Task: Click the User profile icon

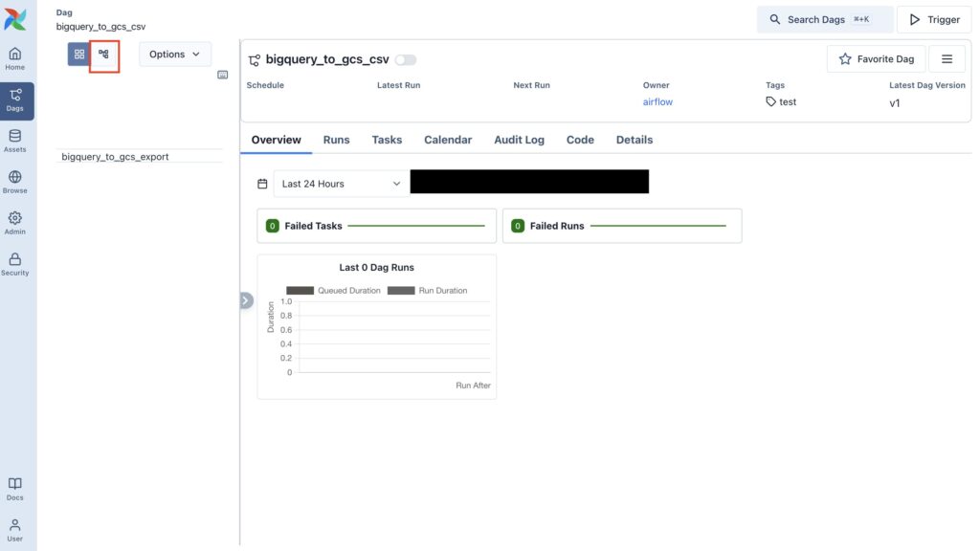Action: (15, 529)
